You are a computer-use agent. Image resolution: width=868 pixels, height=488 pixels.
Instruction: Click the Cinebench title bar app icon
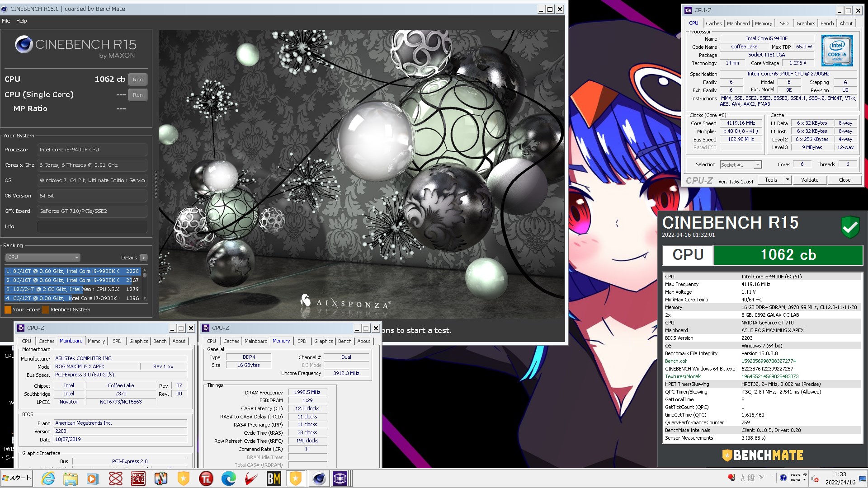pyautogui.click(x=5, y=9)
